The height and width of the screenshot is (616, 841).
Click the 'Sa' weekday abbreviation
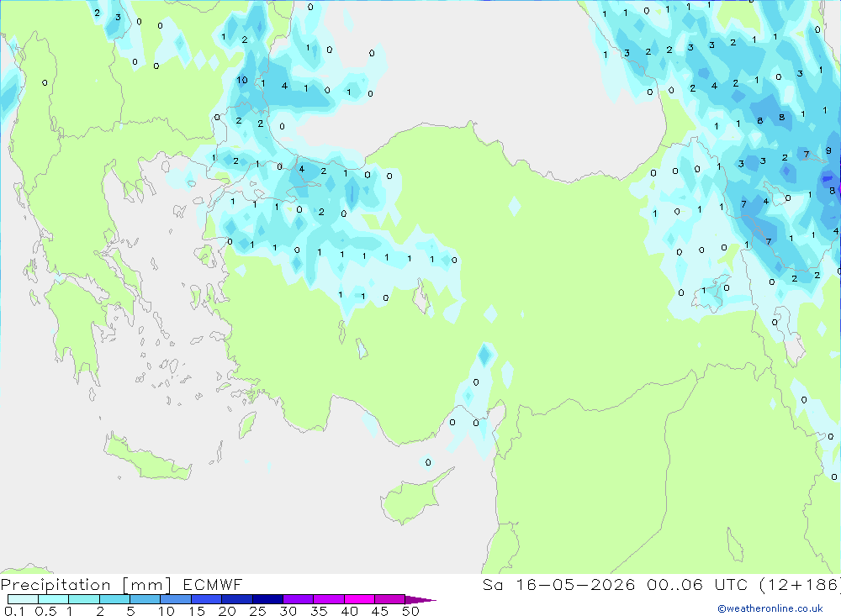pyautogui.click(x=493, y=584)
